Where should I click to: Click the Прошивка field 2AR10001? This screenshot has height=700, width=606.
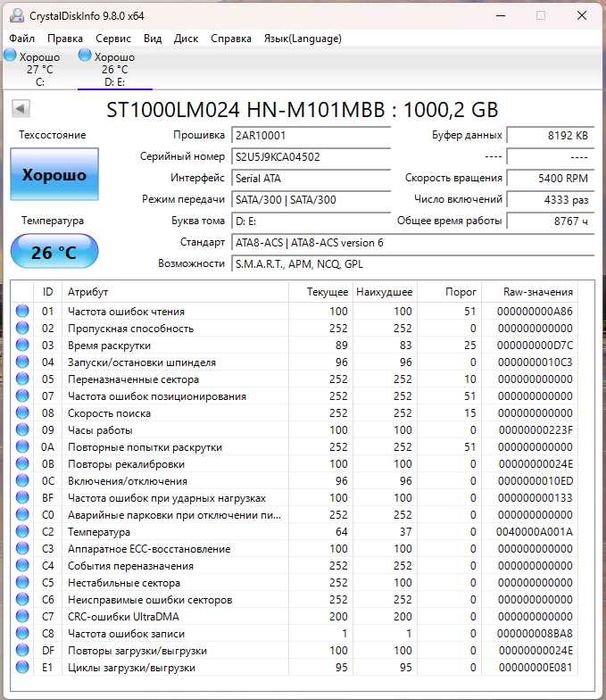311,135
